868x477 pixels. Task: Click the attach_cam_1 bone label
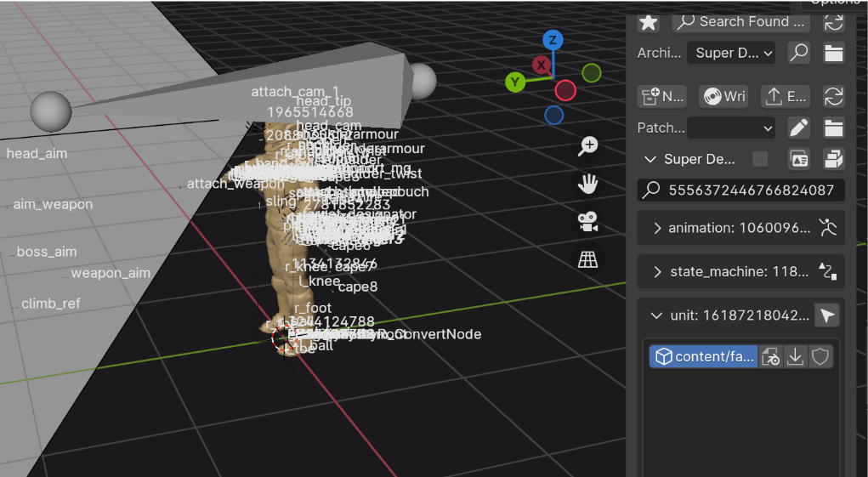pyautogui.click(x=295, y=91)
